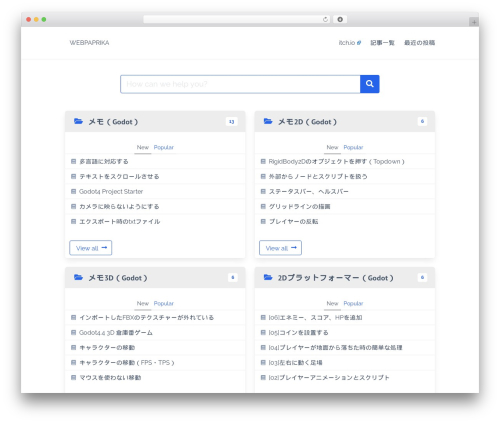The height and width of the screenshot is (423, 500).
Task: Open article カメラに映らないようにする
Action: [119, 206]
